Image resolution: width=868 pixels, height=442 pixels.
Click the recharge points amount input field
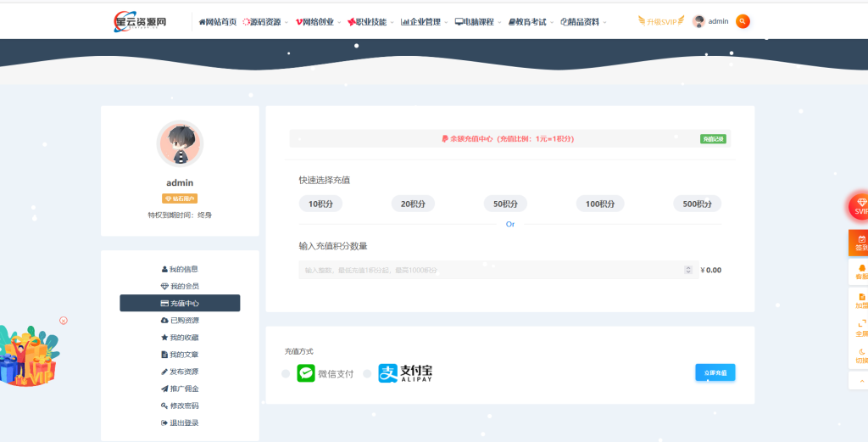[x=492, y=270]
